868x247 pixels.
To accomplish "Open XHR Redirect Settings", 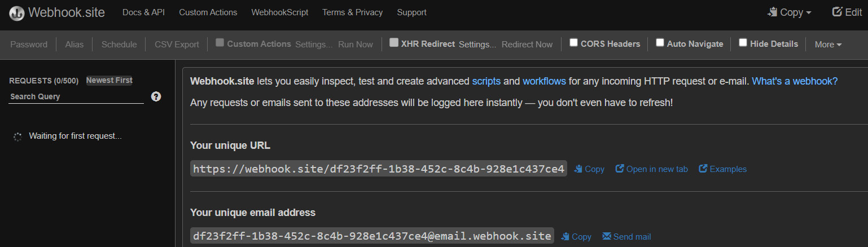I will click(x=477, y=45).
